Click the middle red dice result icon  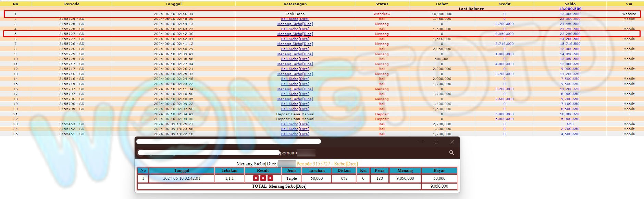263,178
